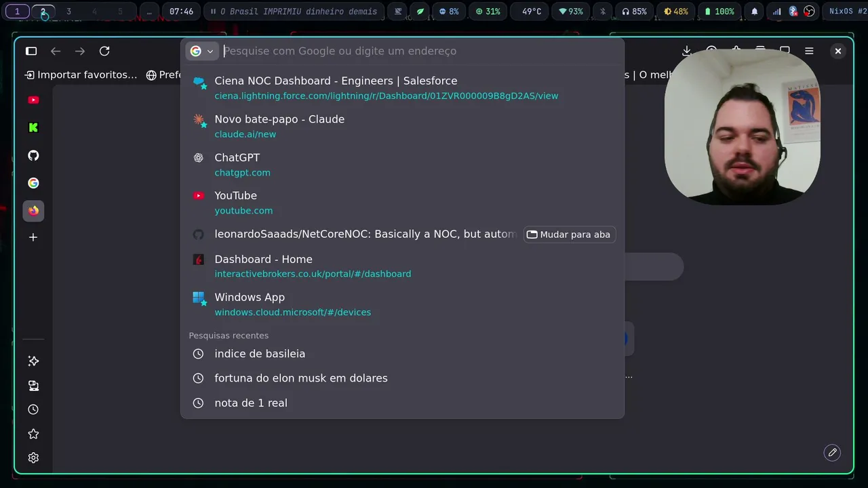Add a new tab with plus icon
Screen dimensions: 868x488
[x=33, y=237]
